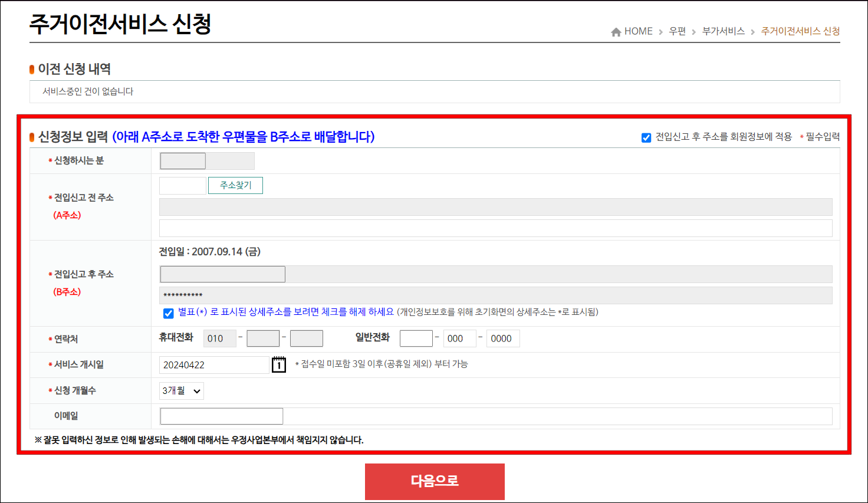The image size is (868, 503).
Task: Focus the mobile phone middle number field
Action: [263, 338]
